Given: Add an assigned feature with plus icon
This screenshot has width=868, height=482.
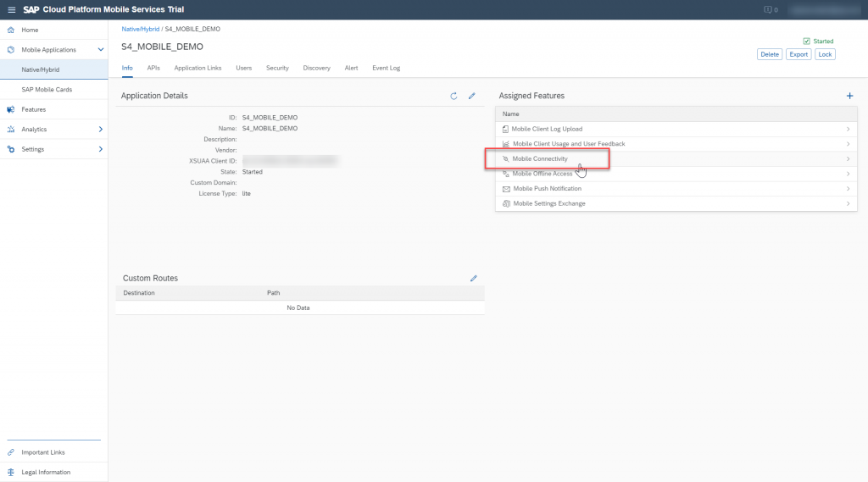Looking at the screenshot, I should tap(849, 97).
